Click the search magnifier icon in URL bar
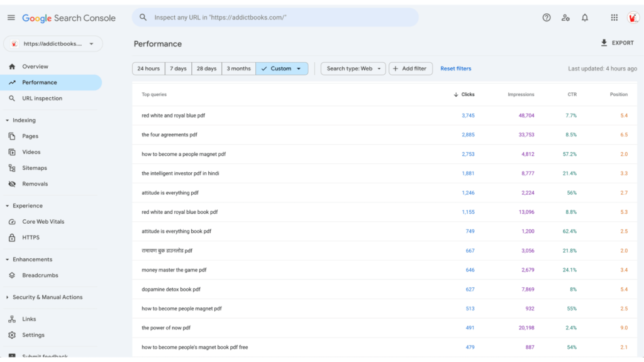644x362 pixels. [143, 17]
